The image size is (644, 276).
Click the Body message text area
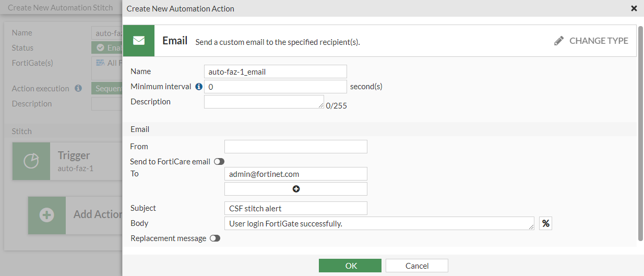pyautogui.click(x=379, y=223)
